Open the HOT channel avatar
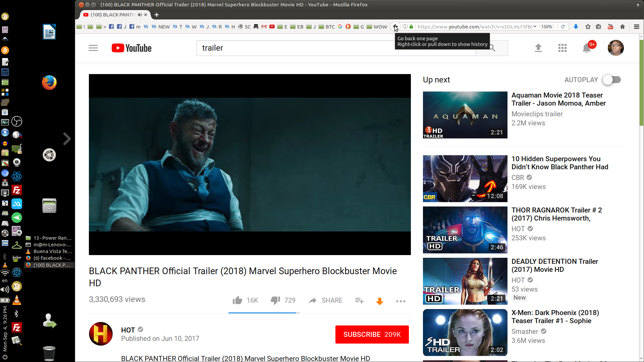644x362 pixels. pos(101,334)
